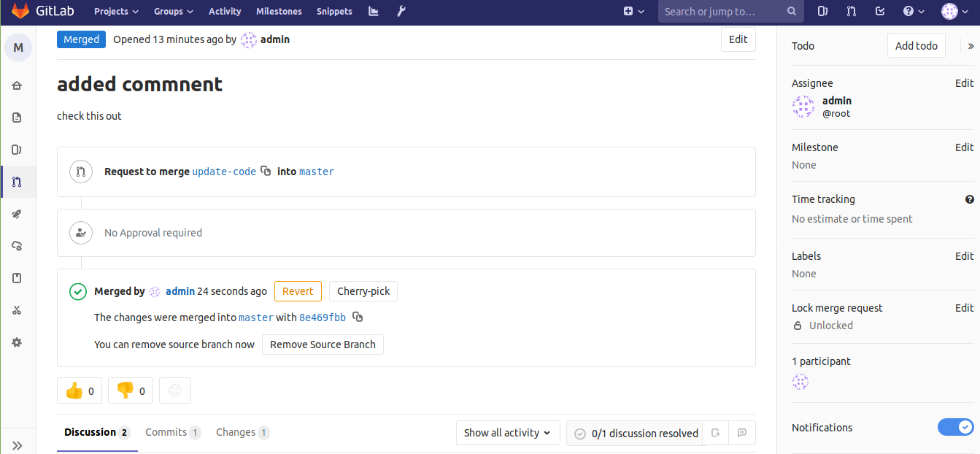Click the assignee admin @root entry
Screen dimensions: 980x454
click(x=822, y=107)
